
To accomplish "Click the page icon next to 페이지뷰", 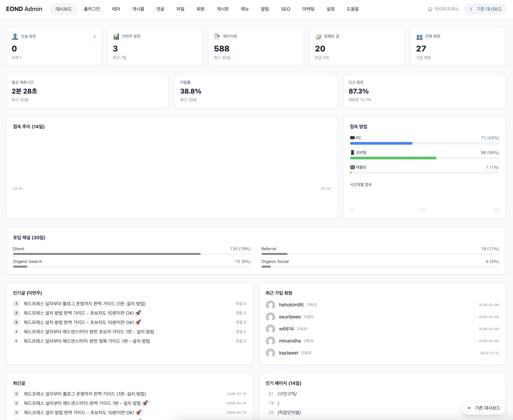I will coord(217,36).
